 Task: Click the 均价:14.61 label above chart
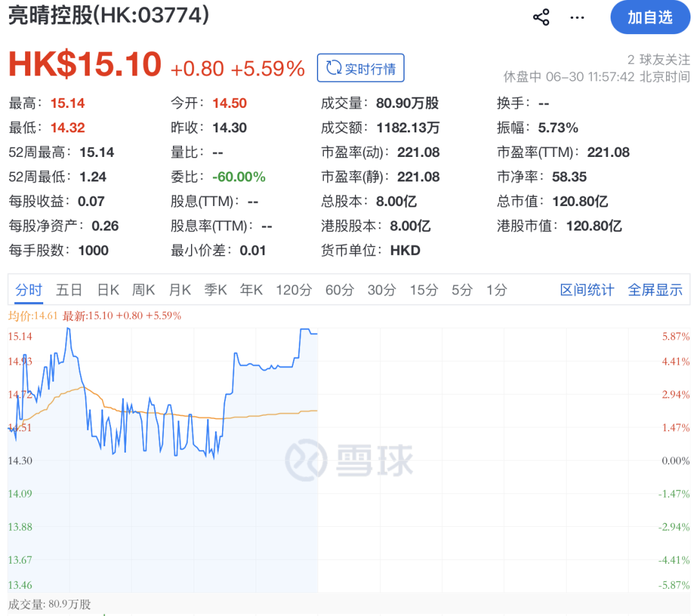tap(33, 316)
